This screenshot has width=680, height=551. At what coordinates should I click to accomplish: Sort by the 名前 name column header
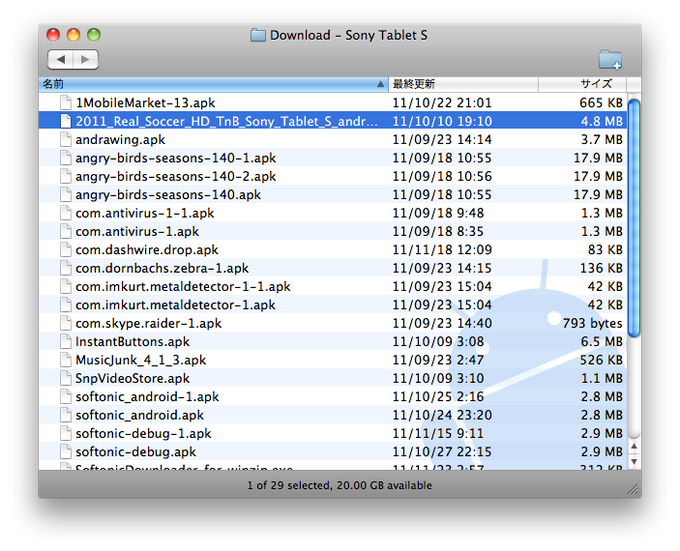(x=213, y=84)
